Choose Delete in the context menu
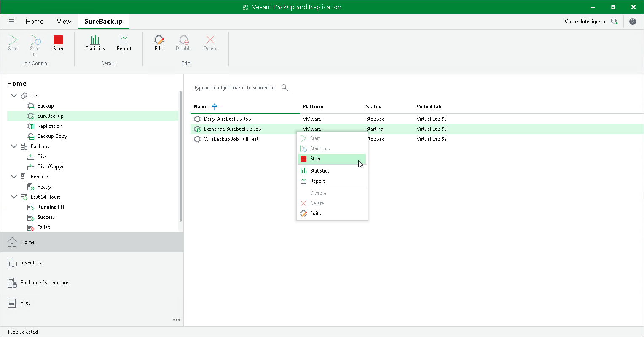Screen dimensions: 644x337 point(332,203)
